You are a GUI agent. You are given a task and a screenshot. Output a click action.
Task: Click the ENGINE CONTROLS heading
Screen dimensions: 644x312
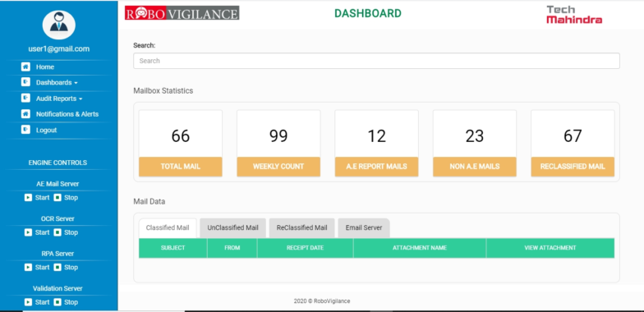pos(57,163)
